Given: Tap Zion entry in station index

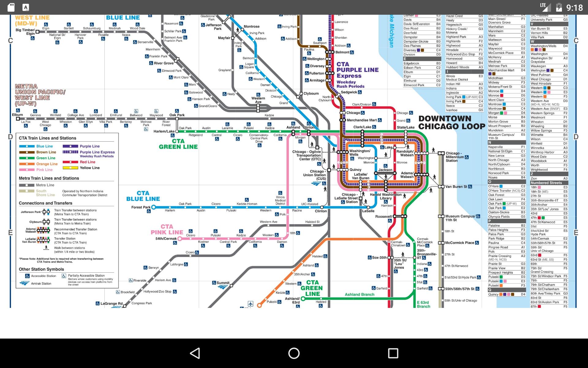Looking at the screenshot, I should coord(534,178).
